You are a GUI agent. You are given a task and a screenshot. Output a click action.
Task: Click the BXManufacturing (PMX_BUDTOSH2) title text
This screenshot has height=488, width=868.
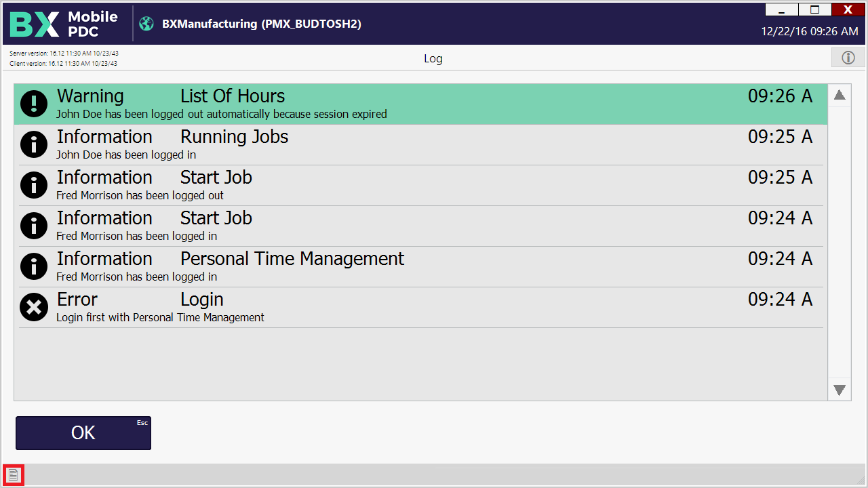pos(262,24)
